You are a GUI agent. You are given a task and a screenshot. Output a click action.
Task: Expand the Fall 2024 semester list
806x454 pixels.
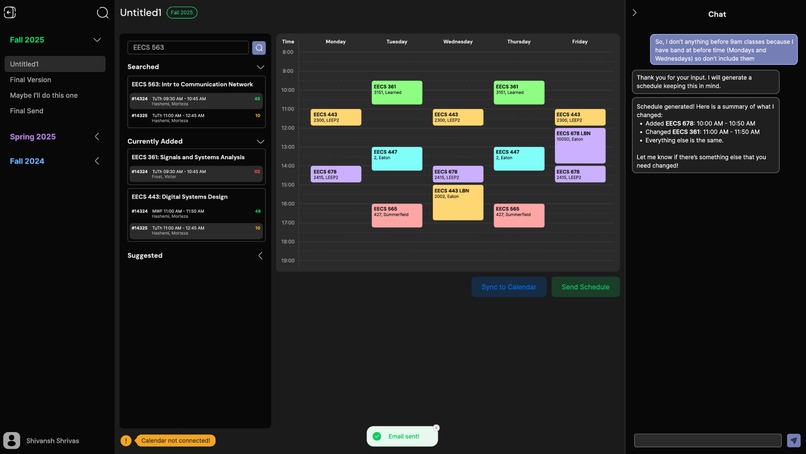pos(97,161)
